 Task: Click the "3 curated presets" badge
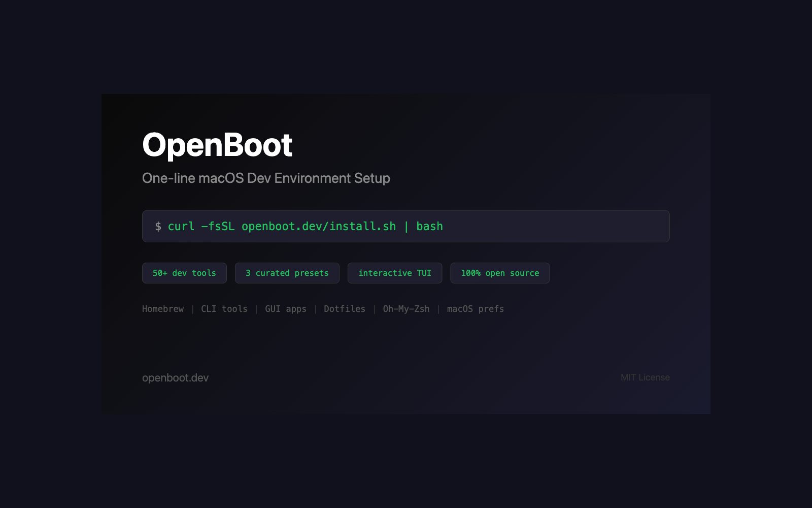tap(287, 273)
